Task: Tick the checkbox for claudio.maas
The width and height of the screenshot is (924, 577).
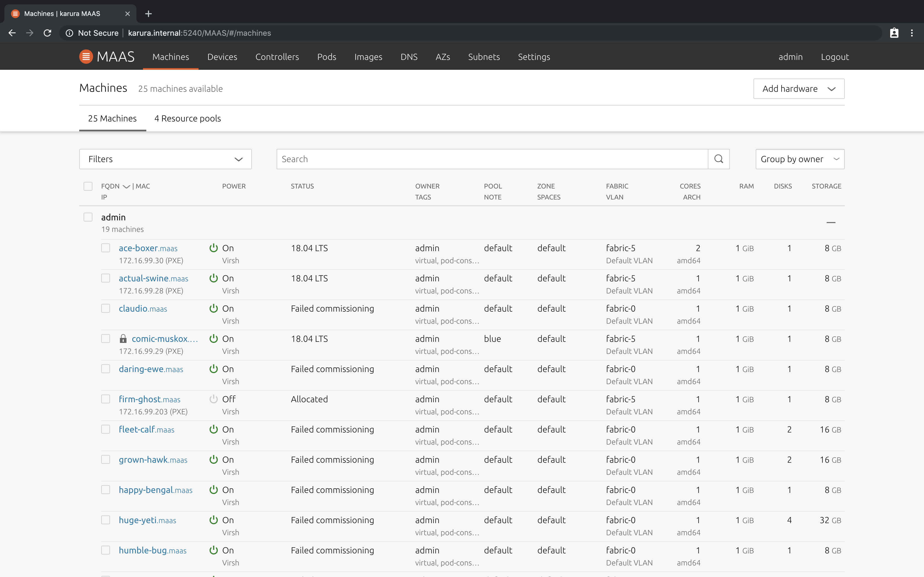Action: tap(106, 308)
